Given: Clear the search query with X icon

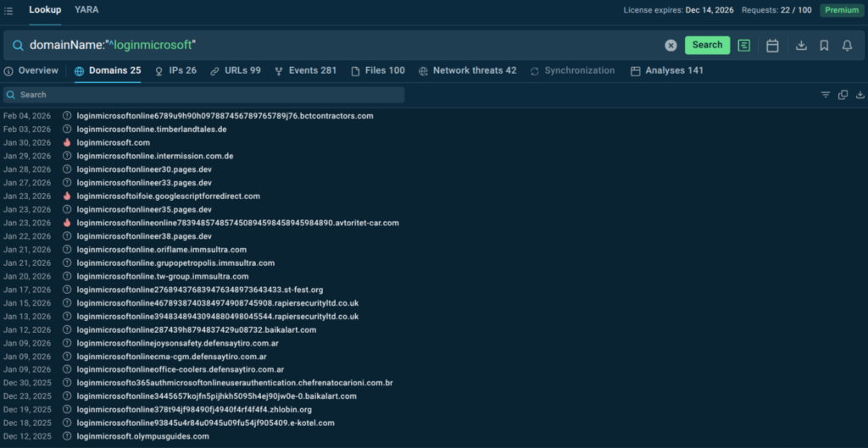Looking at the screenshot, I should tap(670, 45).
